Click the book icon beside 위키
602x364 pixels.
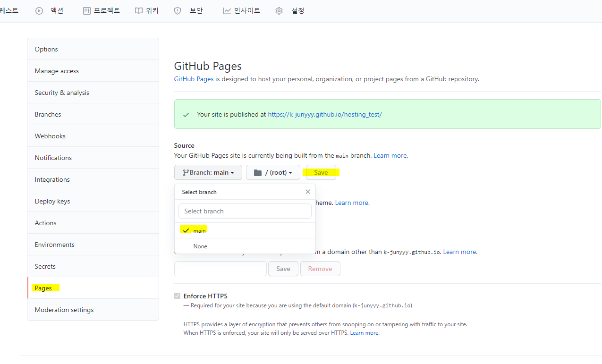pos(139,10)
